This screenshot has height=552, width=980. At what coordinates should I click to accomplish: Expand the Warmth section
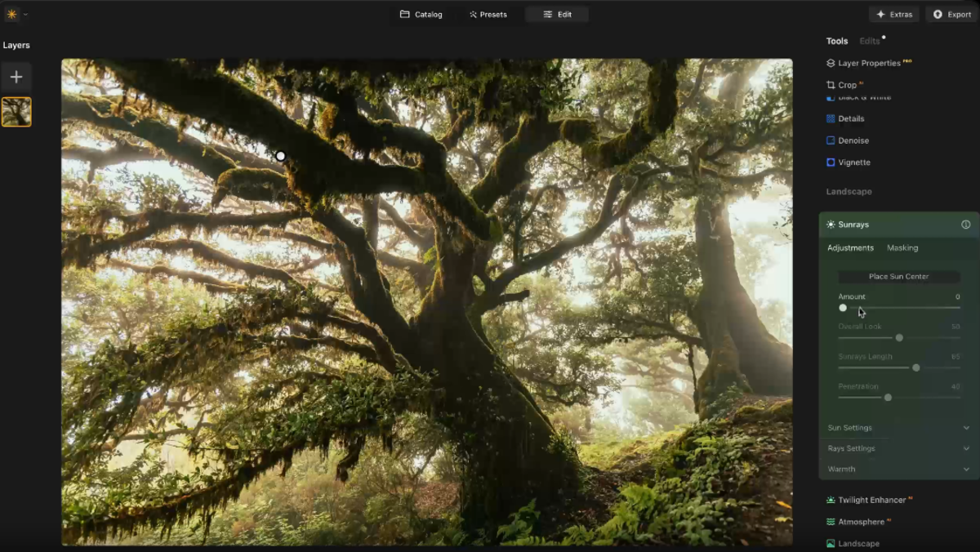(898, 470)
